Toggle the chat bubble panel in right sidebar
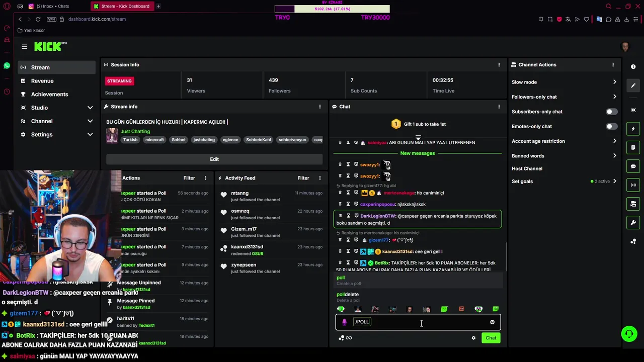 (633, 166)
